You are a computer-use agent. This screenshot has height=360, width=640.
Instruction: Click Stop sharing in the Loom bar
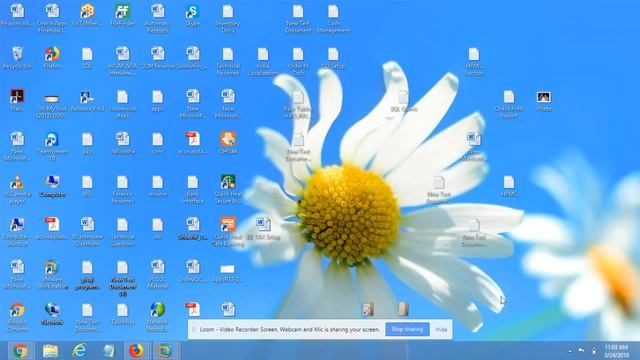click(x=407, y=329)
